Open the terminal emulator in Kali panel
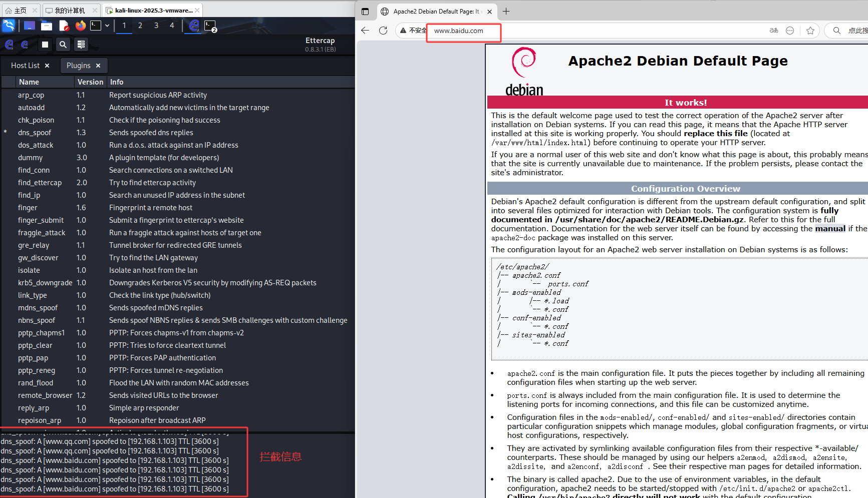The width and height of the screenshot is (868, 498). pyautogui.click(x=96, y=26)
